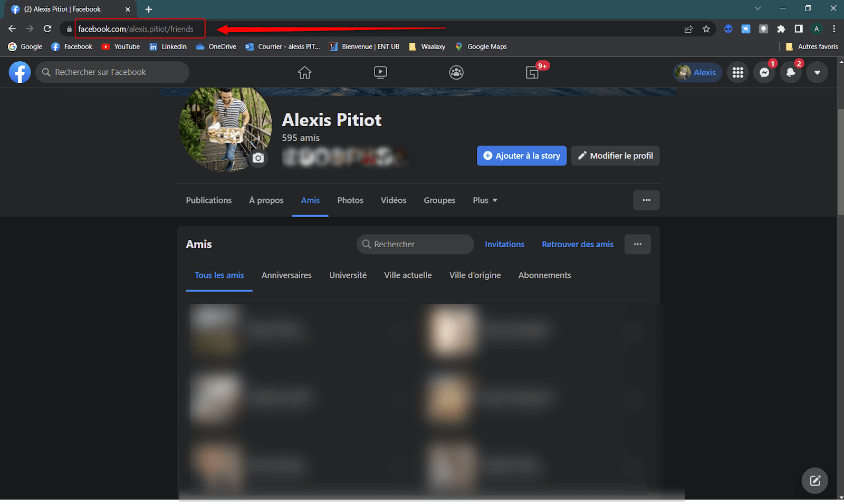The image size is (844, 504).
Task: Open the Amis section three-dot menu
Action: (638, 244)
